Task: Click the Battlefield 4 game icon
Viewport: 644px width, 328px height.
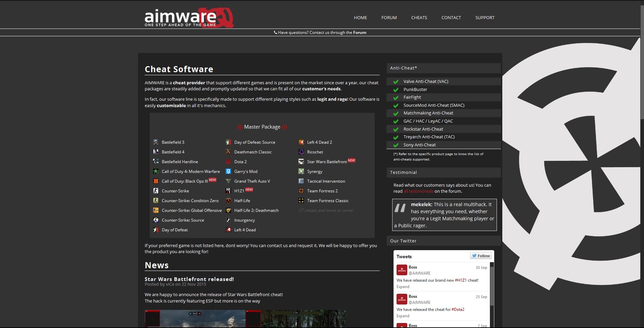Action: (156, 152)
